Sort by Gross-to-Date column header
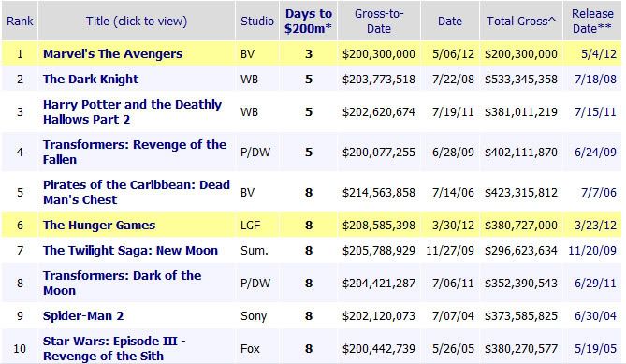 (379, 21)
